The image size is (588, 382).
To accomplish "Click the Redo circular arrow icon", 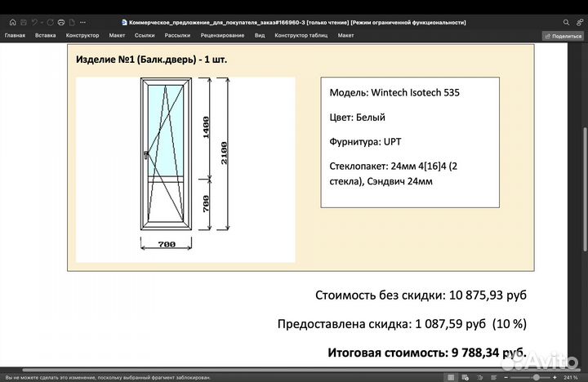I will [51, 23].
